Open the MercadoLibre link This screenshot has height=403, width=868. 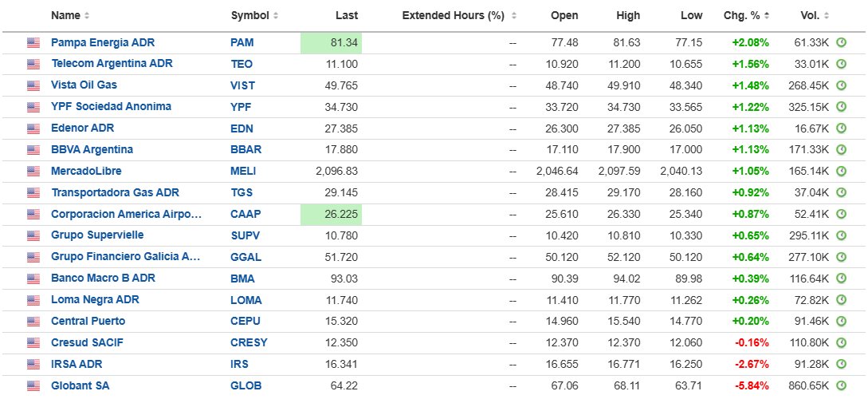click(86, 172)
